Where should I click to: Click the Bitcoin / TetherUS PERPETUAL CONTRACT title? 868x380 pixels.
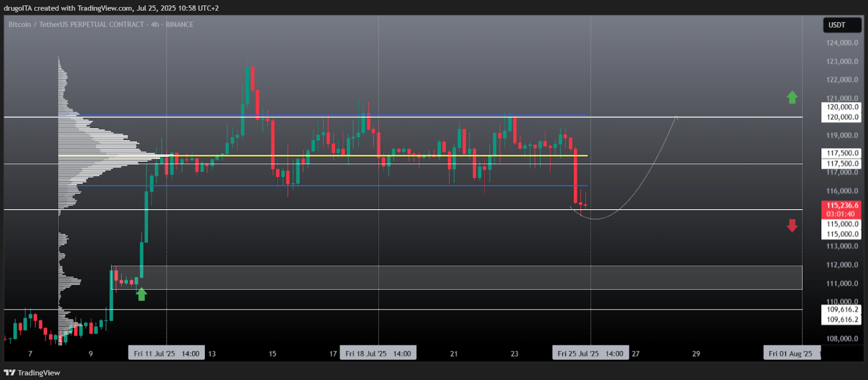pyautogui.click(x=76, y=25)
